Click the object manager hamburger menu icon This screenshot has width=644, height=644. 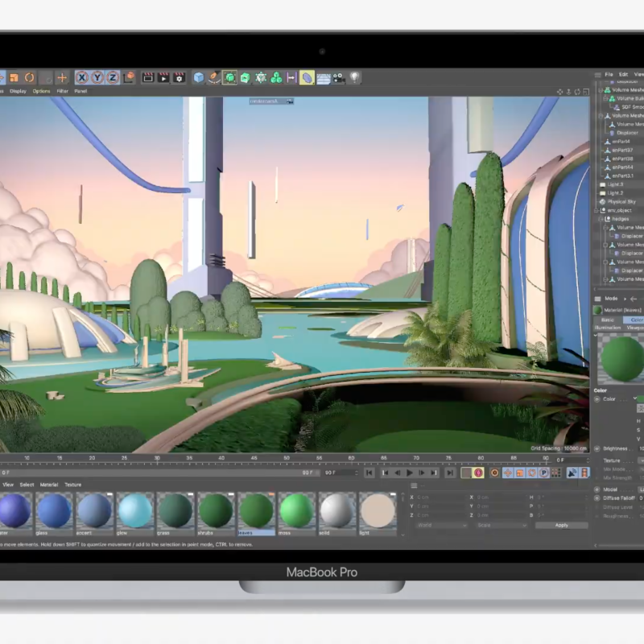coord(598,75)
